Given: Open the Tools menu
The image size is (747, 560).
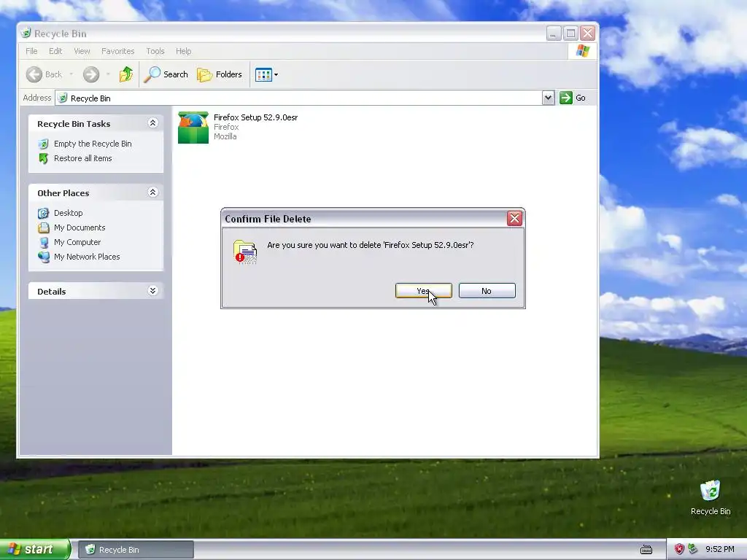Looking at the screenshot, I should [155, 51].
